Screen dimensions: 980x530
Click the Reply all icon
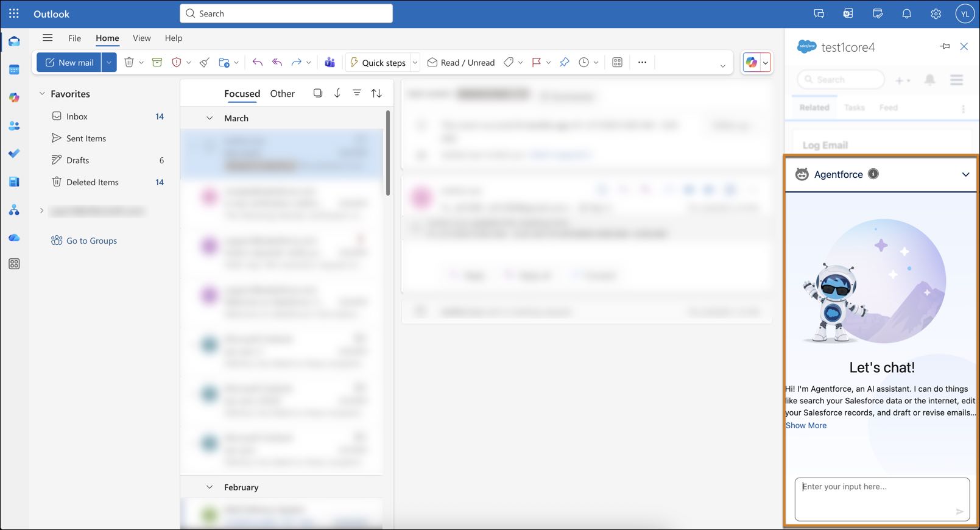point(277,62)
